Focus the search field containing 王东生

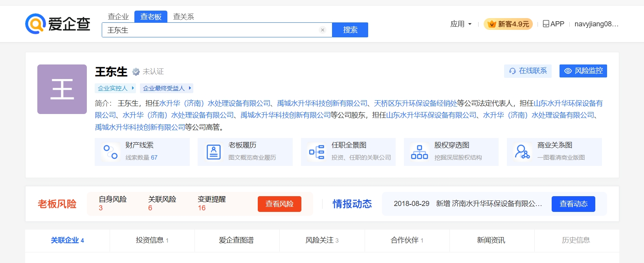(x=217, y=30)
